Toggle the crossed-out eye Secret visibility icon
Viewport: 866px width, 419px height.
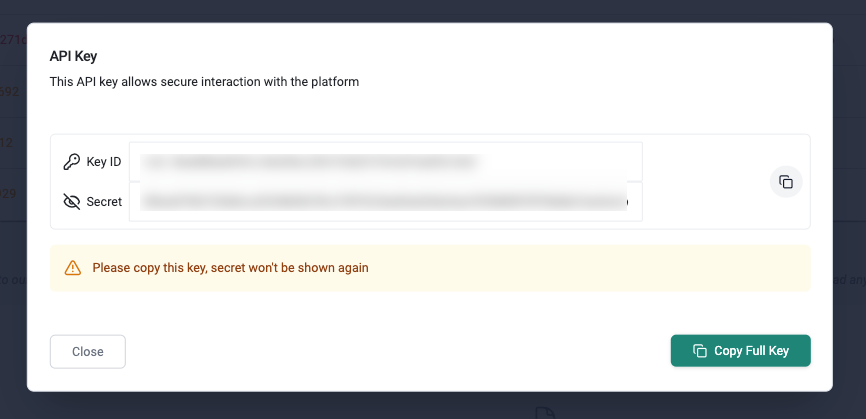(72, 202)
